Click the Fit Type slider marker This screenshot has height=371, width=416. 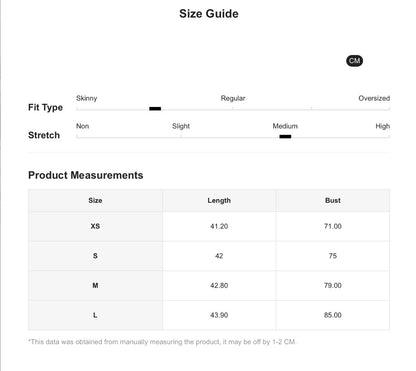tap(155, 109)
